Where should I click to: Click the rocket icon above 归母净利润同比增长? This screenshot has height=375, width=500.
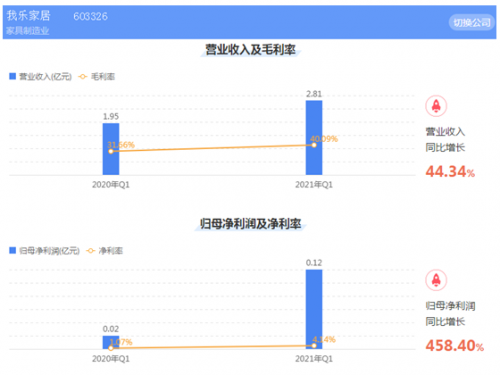coord(436,280)
